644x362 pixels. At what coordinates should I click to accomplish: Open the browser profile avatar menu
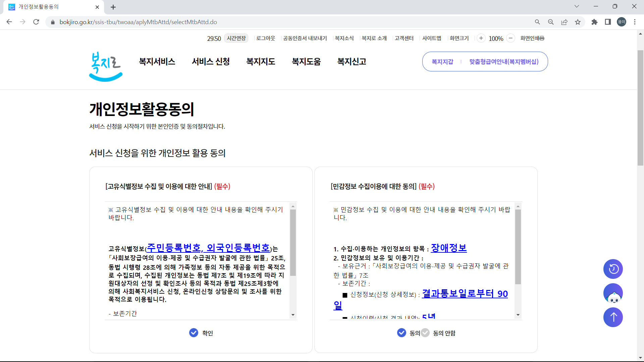click(621, 22)
